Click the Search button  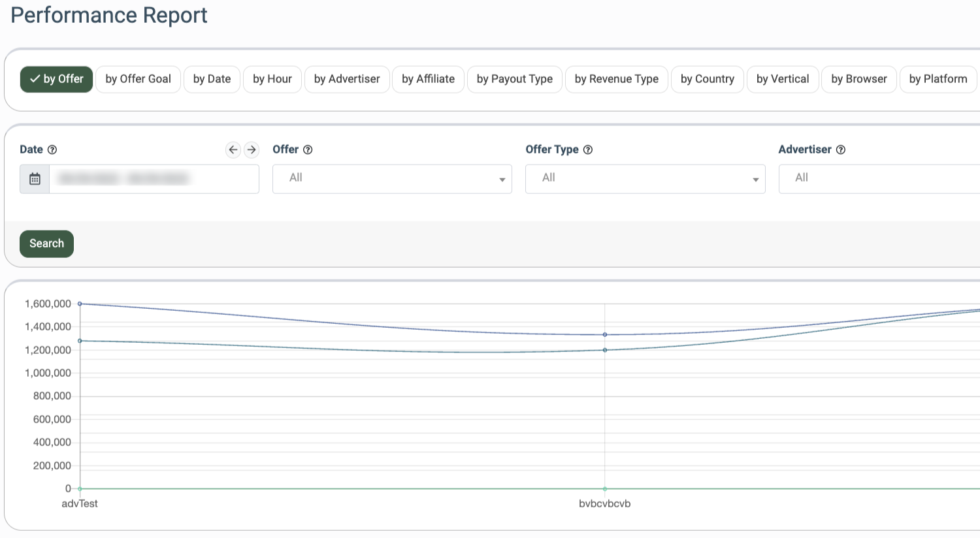click(x=46, y=244)
